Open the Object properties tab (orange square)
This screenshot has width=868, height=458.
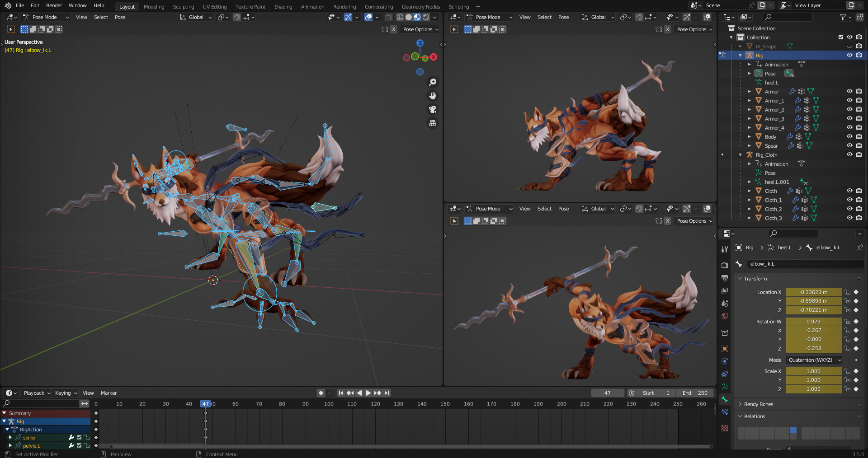[x=725, y=349]
